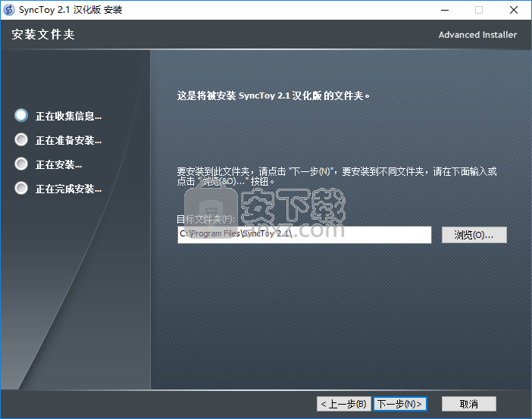
Task: Click the SyncToy installer title bar icon
Action: point(9,10)
